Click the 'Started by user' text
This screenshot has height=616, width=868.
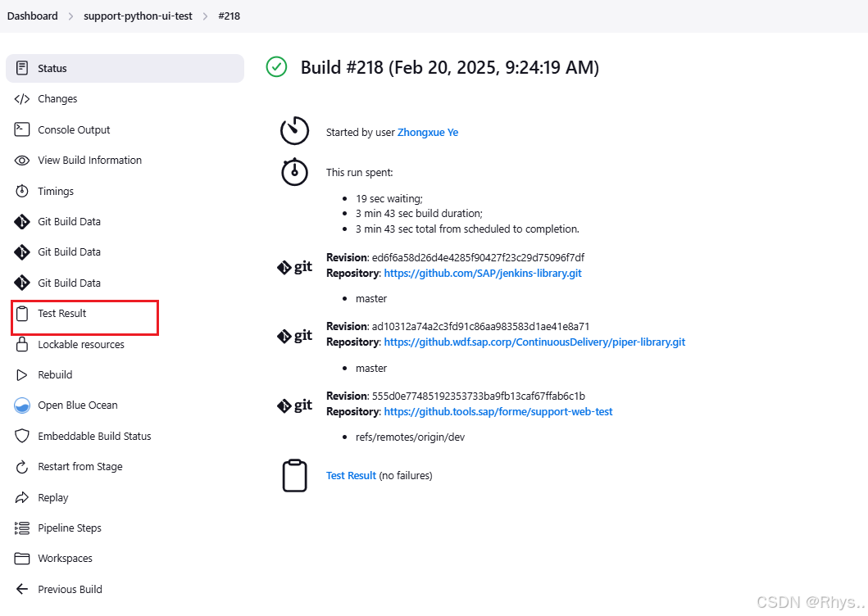(361, 132)
